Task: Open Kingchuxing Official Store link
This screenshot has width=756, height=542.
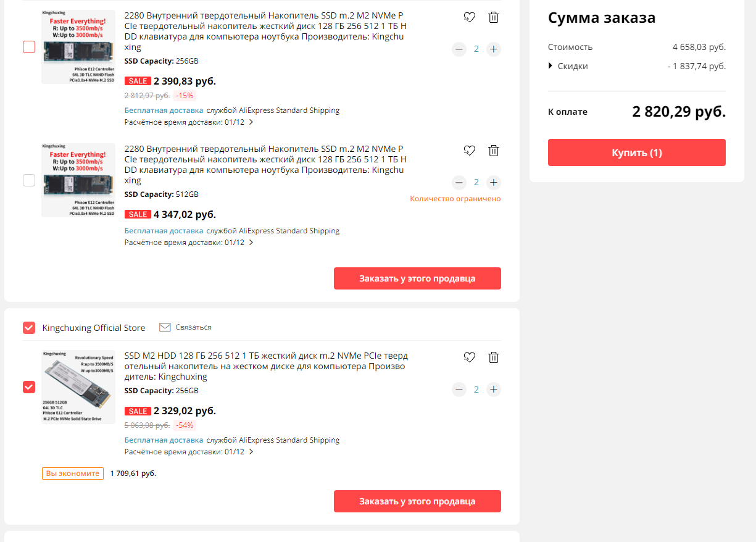Action: 94,328
